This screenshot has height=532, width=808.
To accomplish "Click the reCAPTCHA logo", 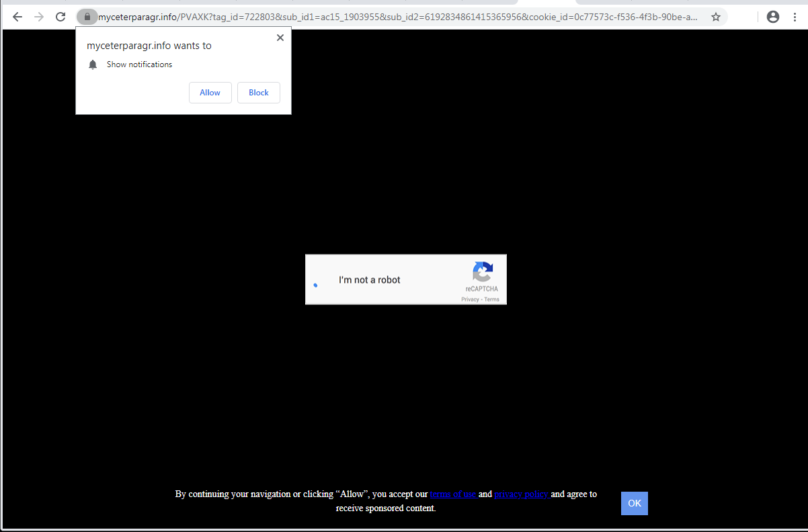I will coord(483,273).
